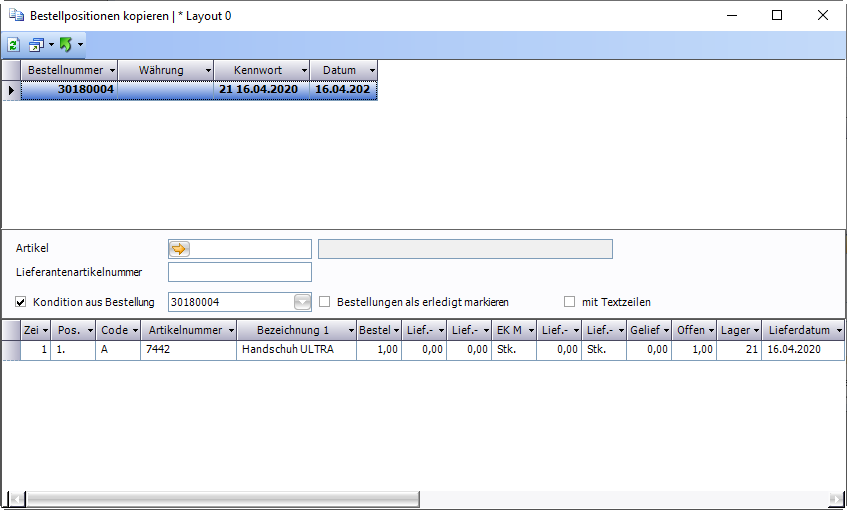Screen dimensions: 847x510
Task: Click the window layout icon in toolbar
Action: [36, 45]
